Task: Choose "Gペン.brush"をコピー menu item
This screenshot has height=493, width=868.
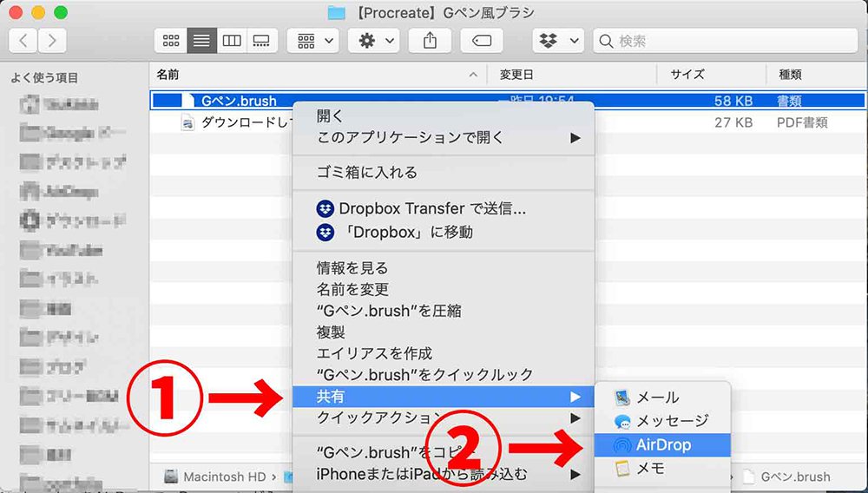Action: pyautogui.click(x=443, y=452)
